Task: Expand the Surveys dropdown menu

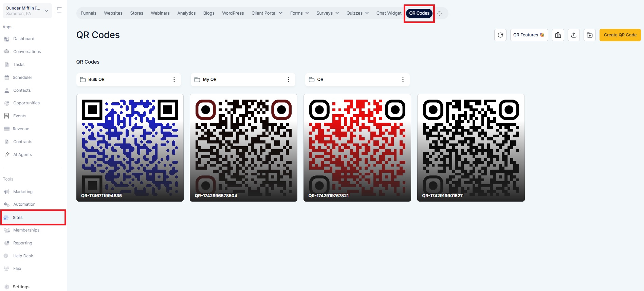Action: click(328, 13)
